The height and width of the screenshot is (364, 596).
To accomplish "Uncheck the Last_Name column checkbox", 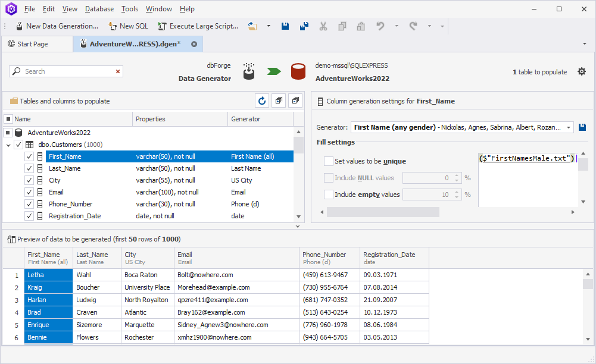I will click(29, 168).
